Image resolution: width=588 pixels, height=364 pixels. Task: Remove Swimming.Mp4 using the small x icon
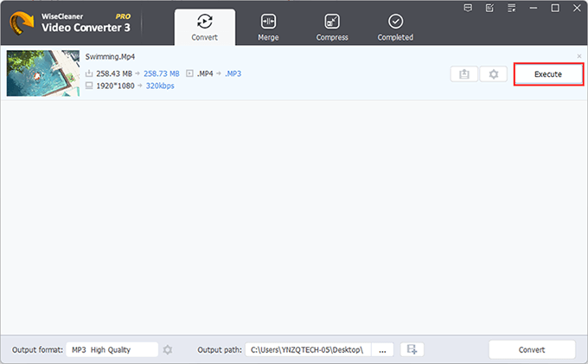[579, 56]
